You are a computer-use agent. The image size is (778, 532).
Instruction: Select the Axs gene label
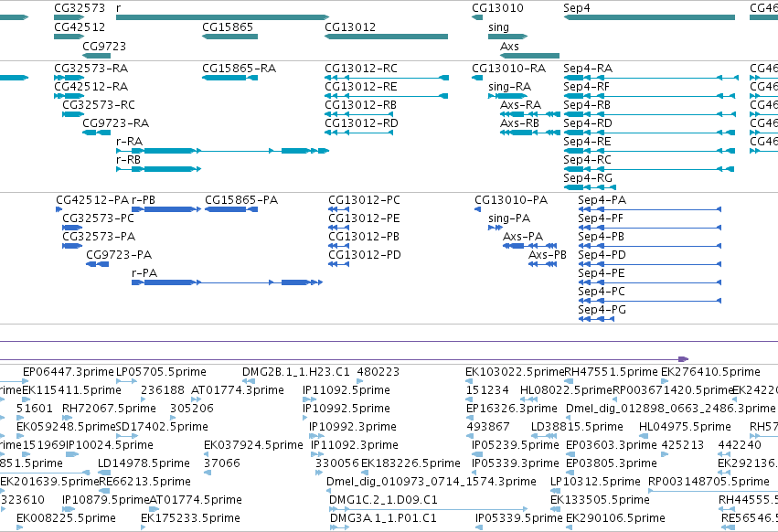tap(509, 46)
